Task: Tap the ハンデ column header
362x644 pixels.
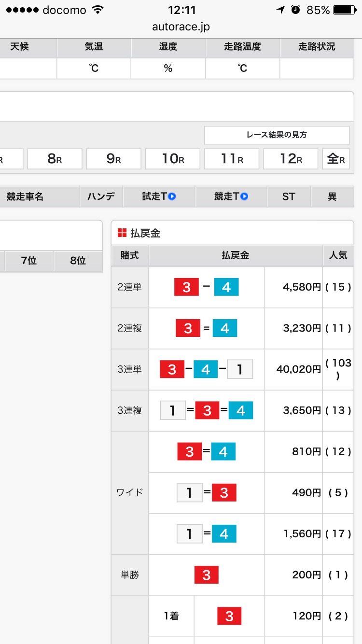Action: [101, 196]
